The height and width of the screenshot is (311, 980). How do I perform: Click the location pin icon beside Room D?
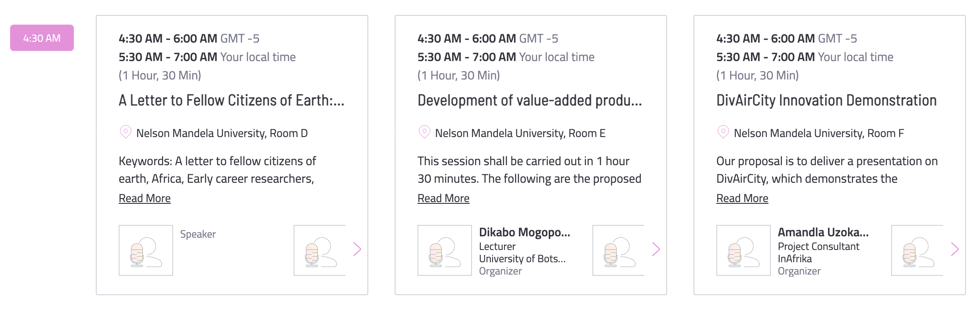pos(126,132)
